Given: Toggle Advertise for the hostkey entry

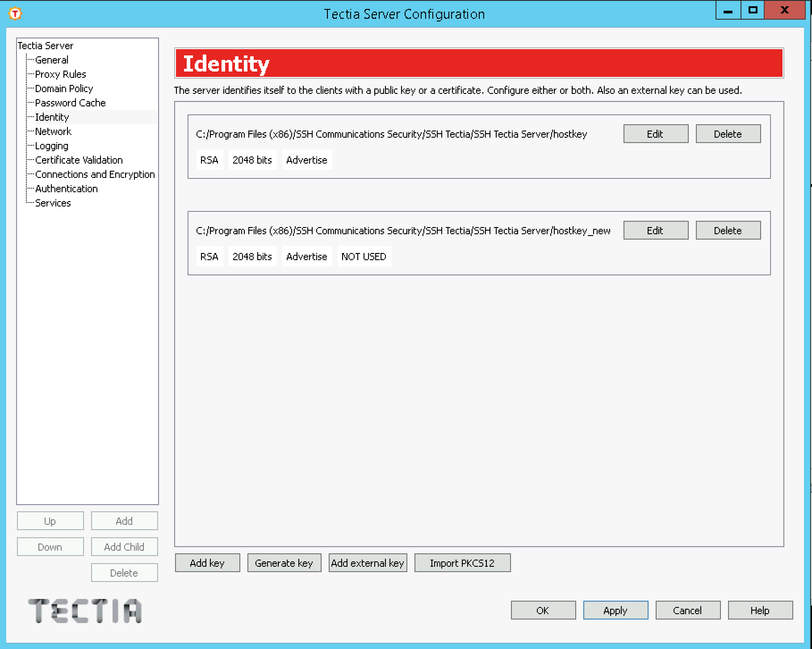Looking at the screenshot, I should coord(307,160).
